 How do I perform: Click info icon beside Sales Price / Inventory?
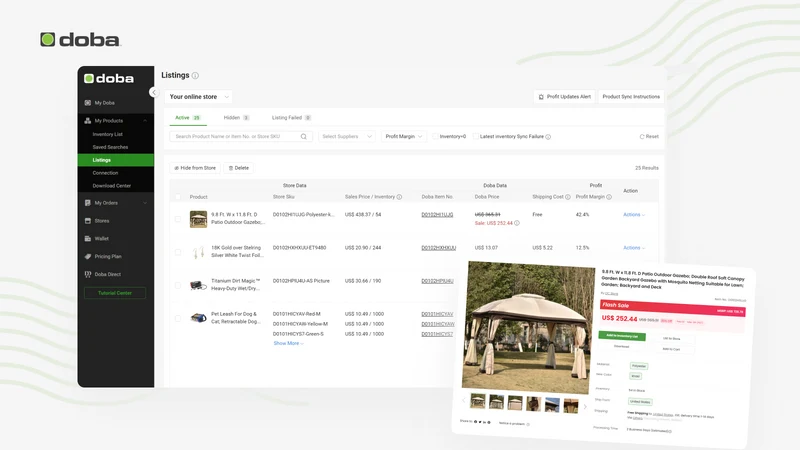[399, 197]
